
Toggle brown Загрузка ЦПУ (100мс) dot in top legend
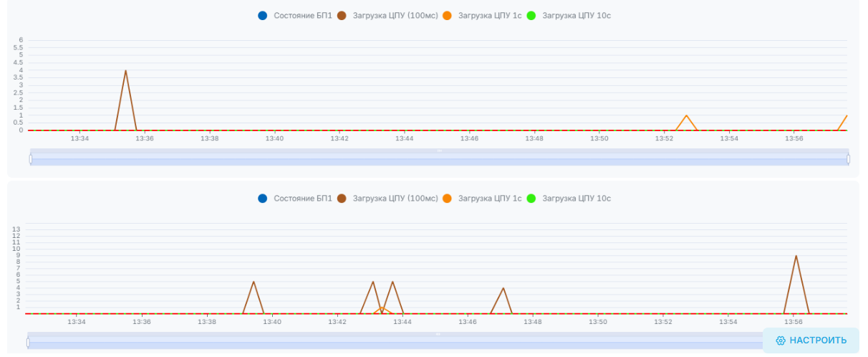click(x=342, y=15)
